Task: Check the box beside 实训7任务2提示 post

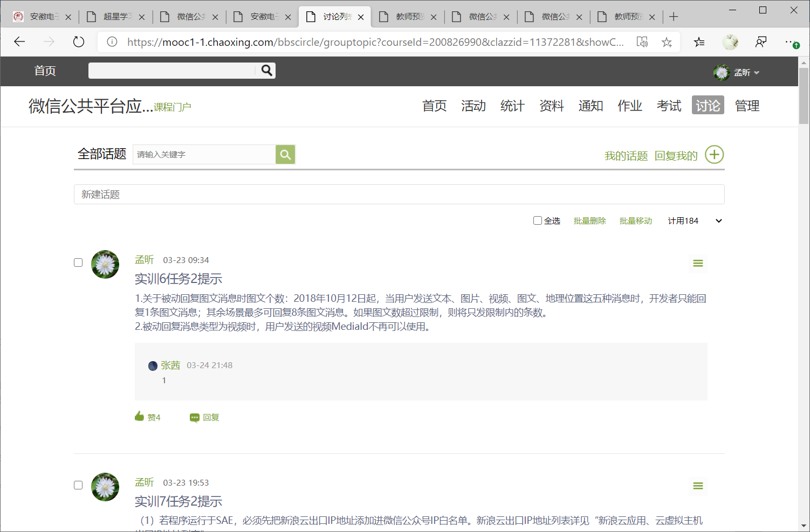Action: [x=78, y=485]
